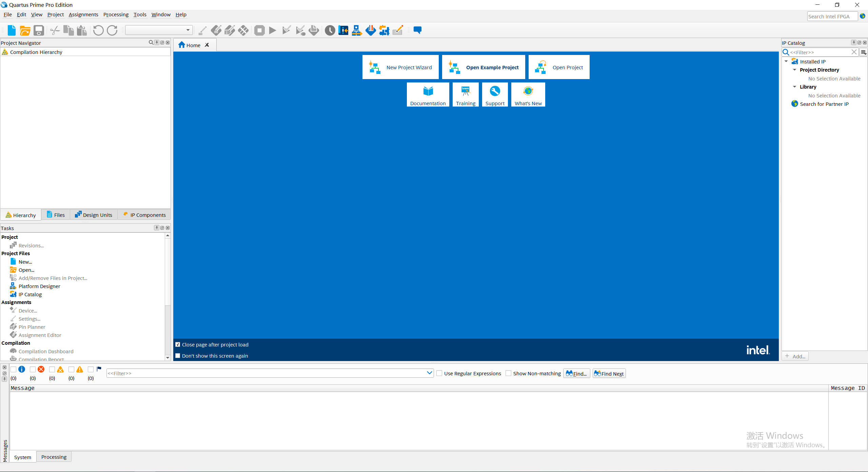Collapse the Library node in IP Catalog
868x472 pixels.
(x=794, y=87)
